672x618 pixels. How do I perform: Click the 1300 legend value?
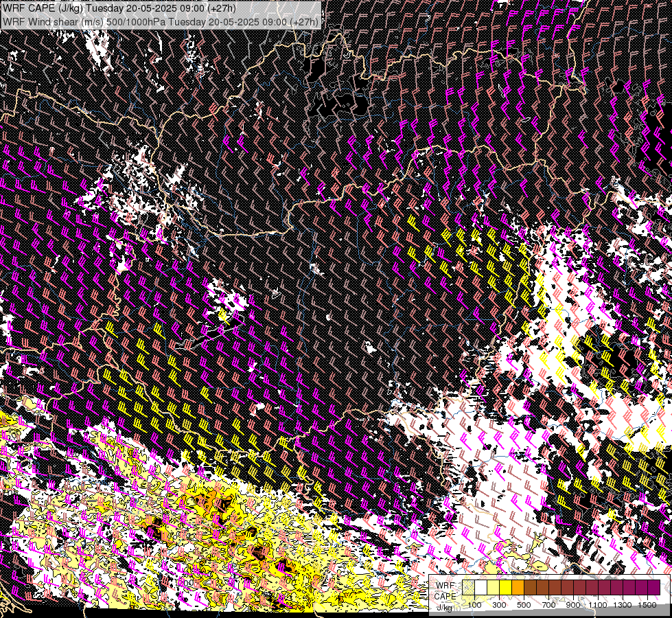coord(623,605)
